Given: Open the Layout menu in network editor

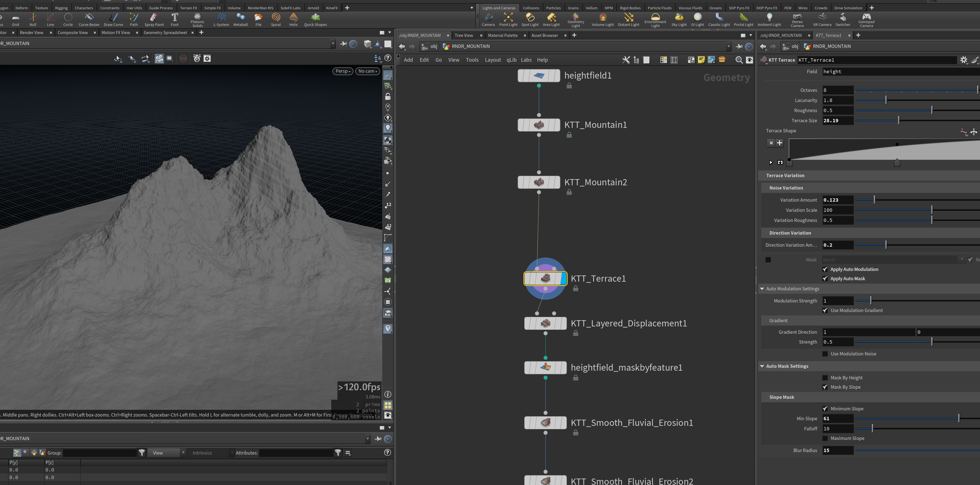Looking at the screenshot, I should (493, 60).
